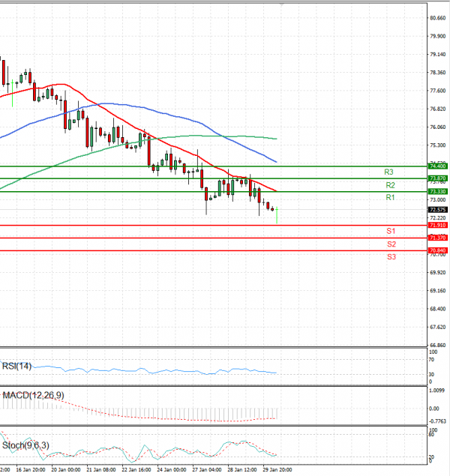450x476 pixels.
Task: Click the 79.900 price axis value
Action: point(438,37)
